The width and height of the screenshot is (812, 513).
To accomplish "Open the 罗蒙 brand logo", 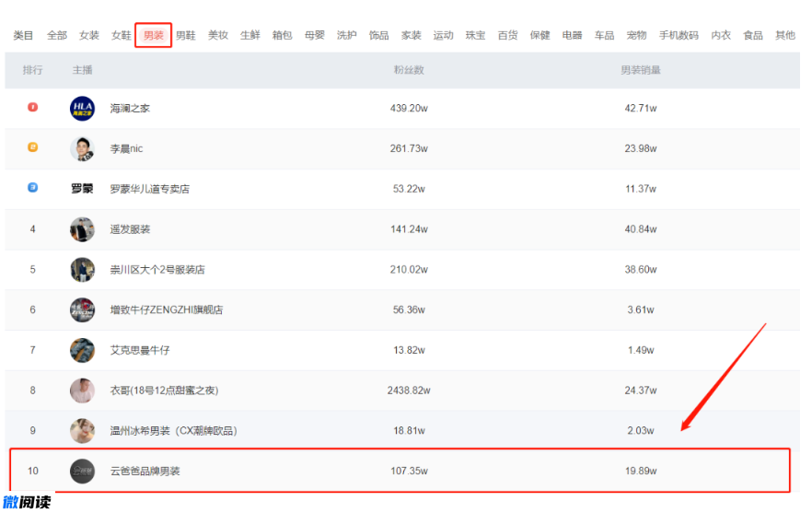I will point(82,189).
